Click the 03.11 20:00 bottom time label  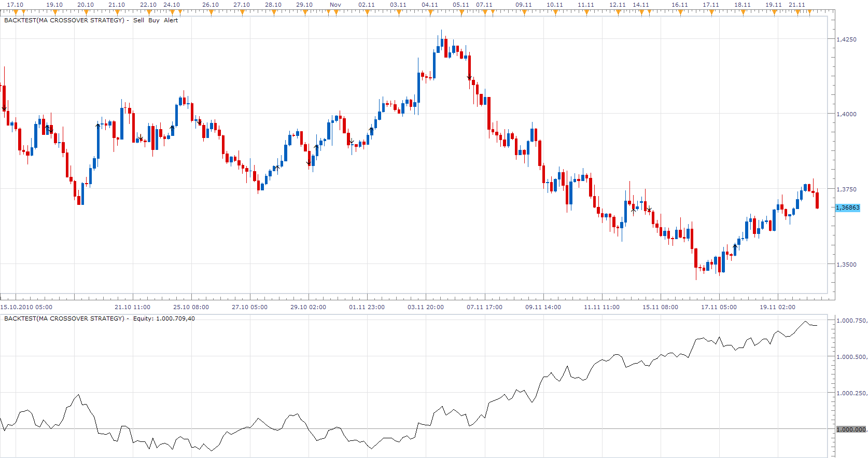(x=426, y=307)
